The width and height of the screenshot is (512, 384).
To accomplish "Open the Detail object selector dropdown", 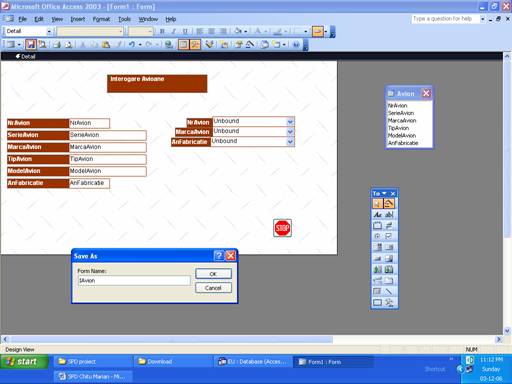I will click(x=49, y=31).
